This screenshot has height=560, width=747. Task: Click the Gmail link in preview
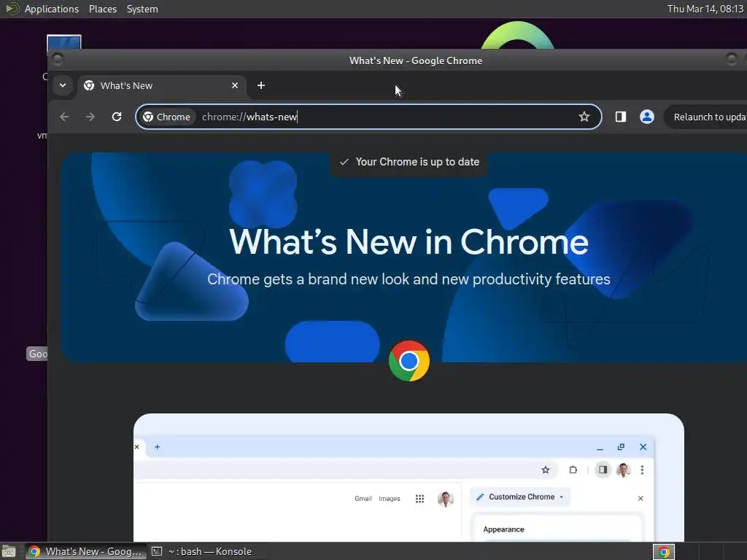tap(363, 499)
